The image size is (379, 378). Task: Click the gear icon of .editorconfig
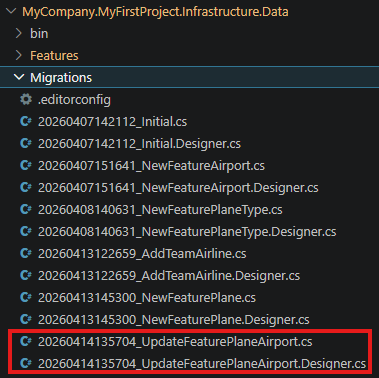tap(26, 99)
